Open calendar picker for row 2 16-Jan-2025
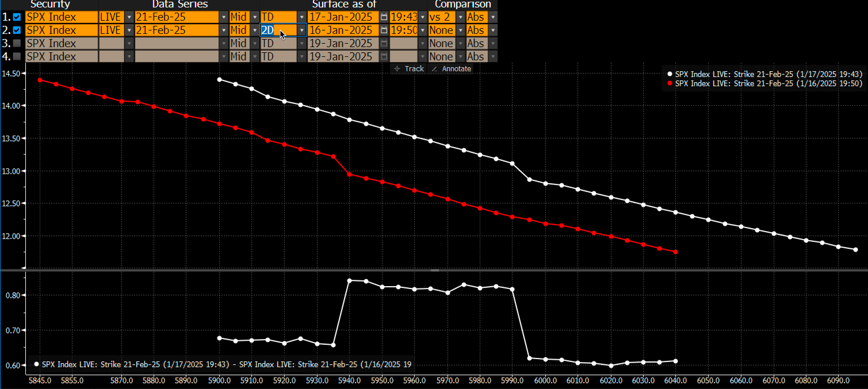The image size is (868, 389). click(x=384, y=30)
